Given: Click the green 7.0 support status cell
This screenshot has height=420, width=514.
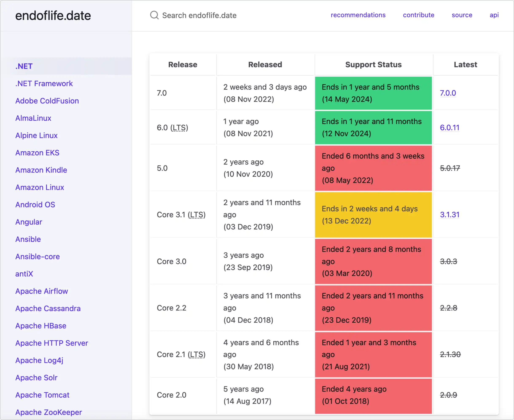Looking at the screenshot, I should (373, 93).
